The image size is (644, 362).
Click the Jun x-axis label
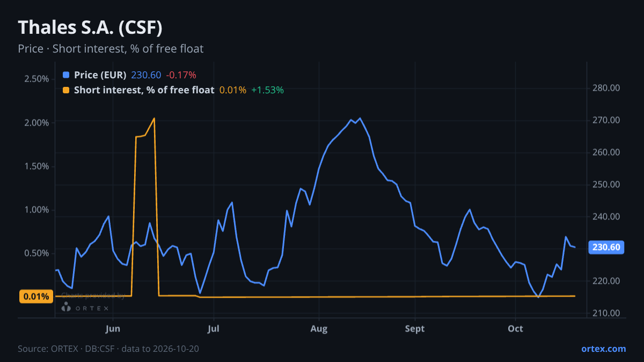113,328
